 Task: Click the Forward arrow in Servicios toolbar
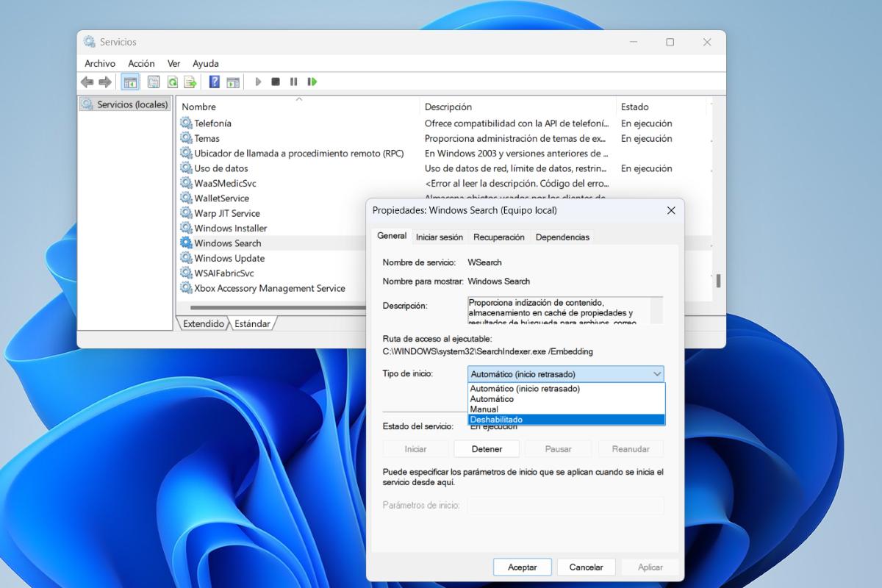(x=105, y=82)
